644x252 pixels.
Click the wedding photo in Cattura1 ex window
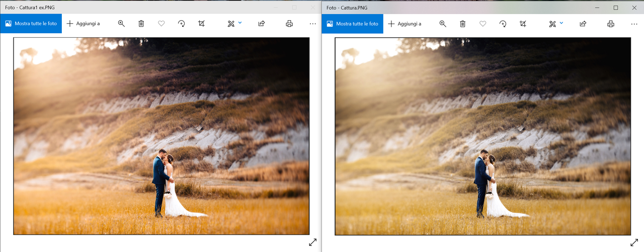click(161, 136)
